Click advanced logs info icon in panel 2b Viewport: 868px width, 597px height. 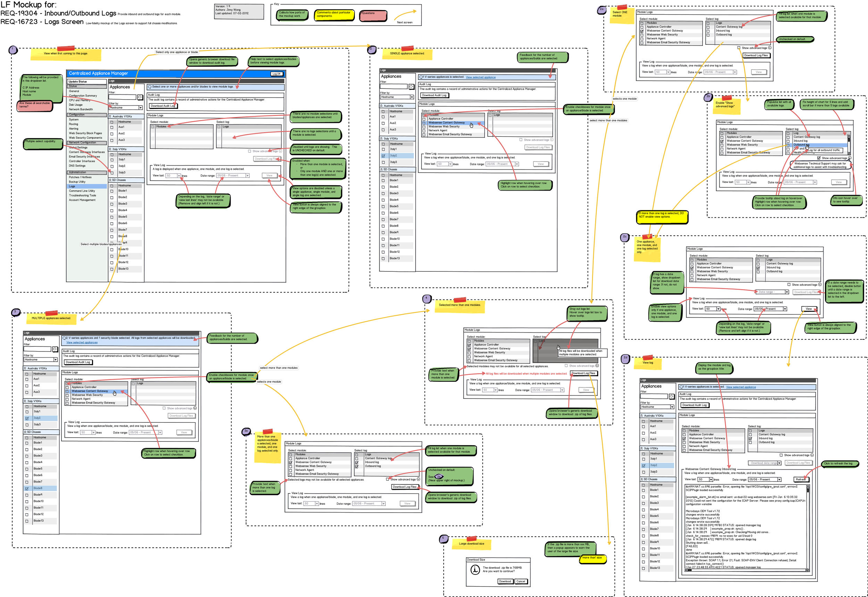click(x=850, y=158)
